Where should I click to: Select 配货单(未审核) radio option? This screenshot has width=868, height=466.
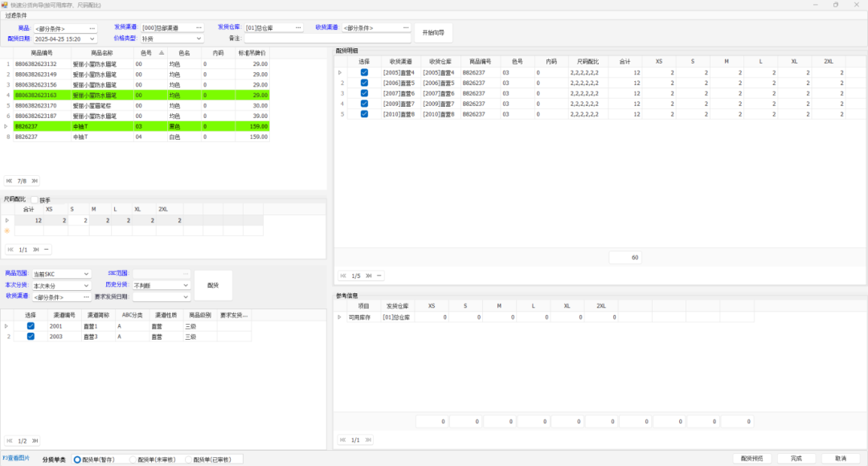133,460
